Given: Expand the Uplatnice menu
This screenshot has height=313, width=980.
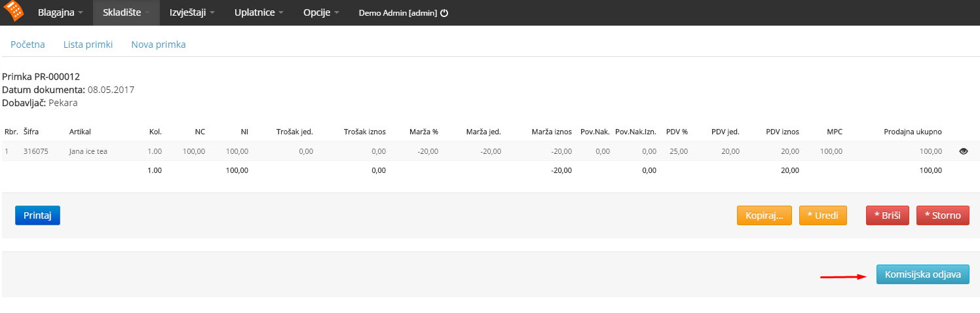Looking at the screenshot, I should click(x=259, y=12).
